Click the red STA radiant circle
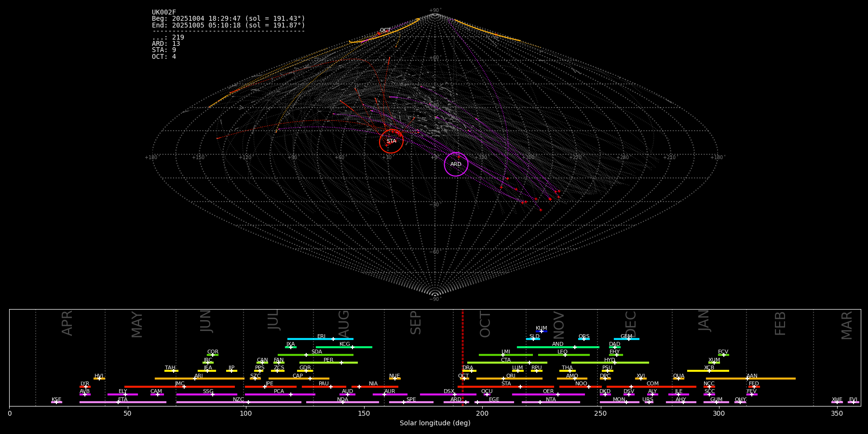 (x=391, y=141)
